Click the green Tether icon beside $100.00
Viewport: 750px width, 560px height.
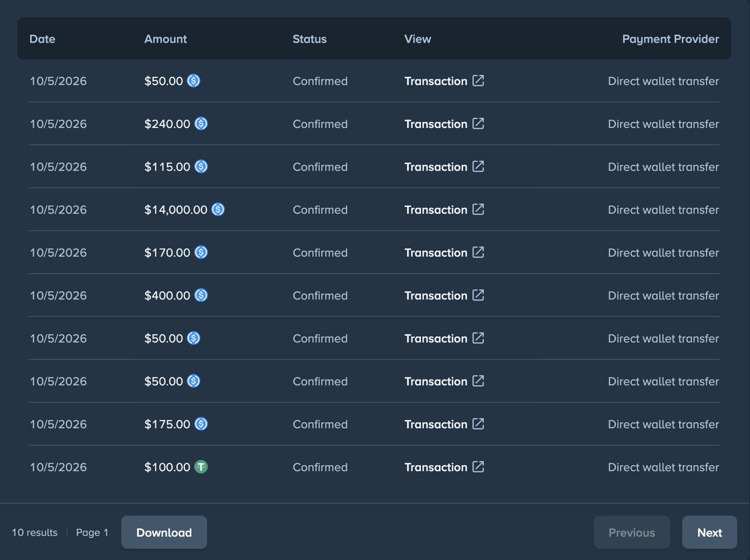tap(201, 467)
